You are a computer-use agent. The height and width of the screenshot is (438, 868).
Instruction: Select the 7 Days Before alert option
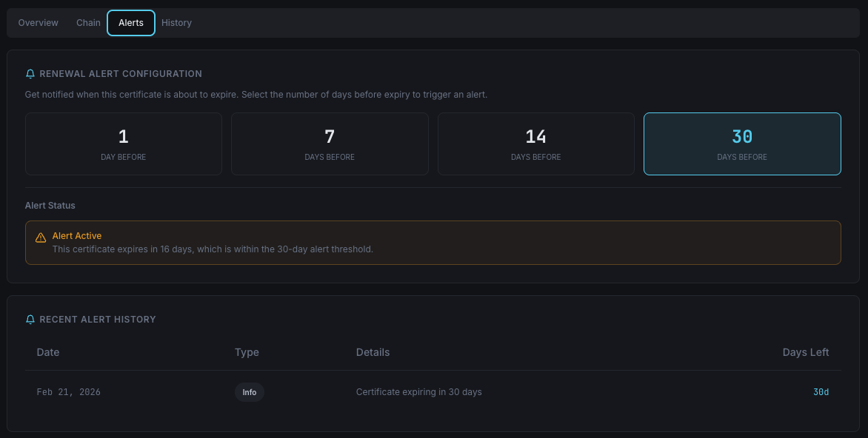[x=330, y=144]
